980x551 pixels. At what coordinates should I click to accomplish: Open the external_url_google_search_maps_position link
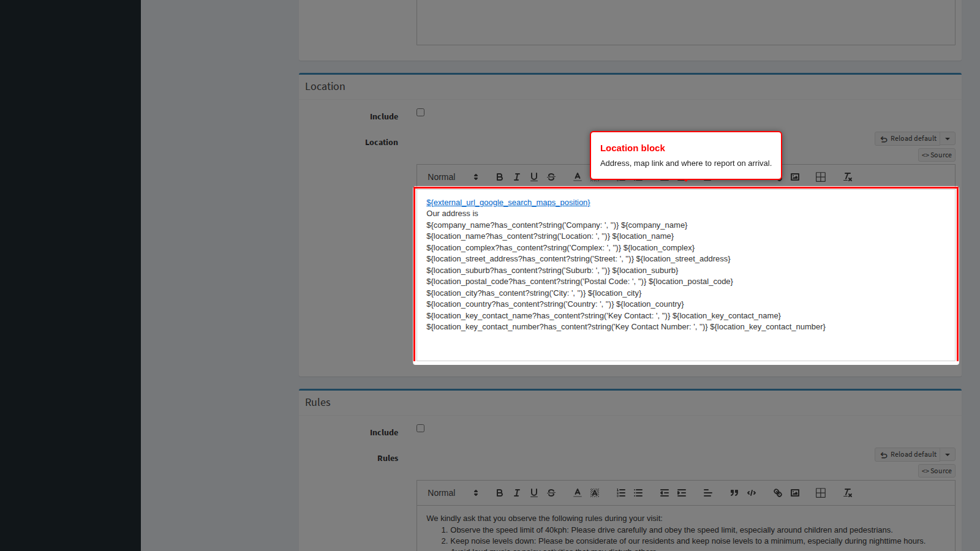tap(508, 203)
